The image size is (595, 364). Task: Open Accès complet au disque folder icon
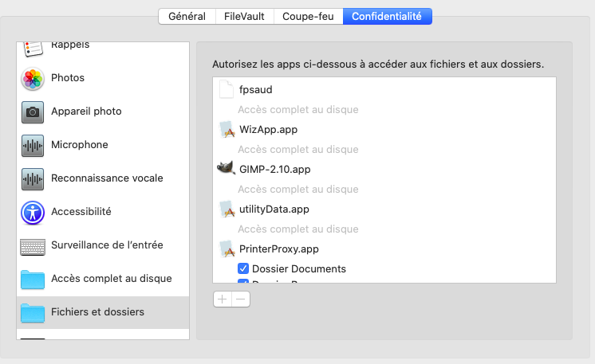[33, 279]
